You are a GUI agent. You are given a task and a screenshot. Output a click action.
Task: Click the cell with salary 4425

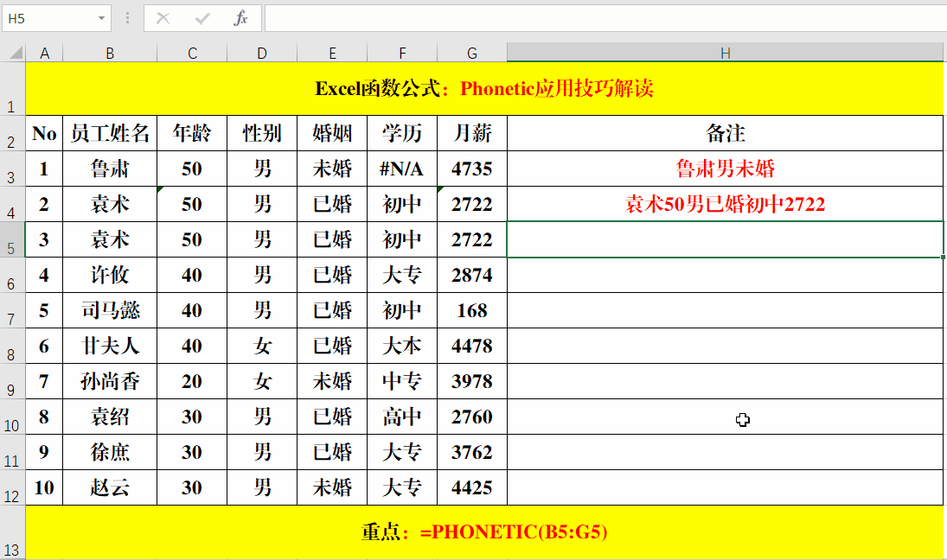point(472,487)
